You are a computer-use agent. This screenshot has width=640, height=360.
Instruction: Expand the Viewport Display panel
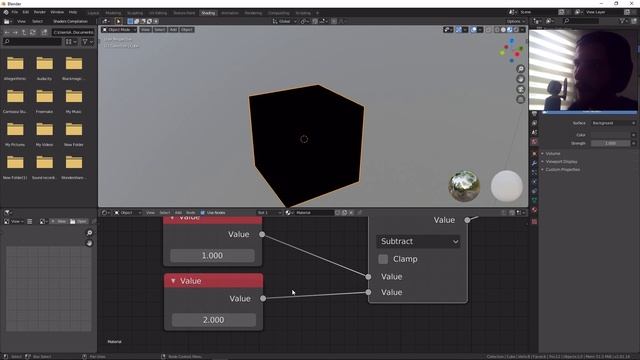click(x=561, y=162)
